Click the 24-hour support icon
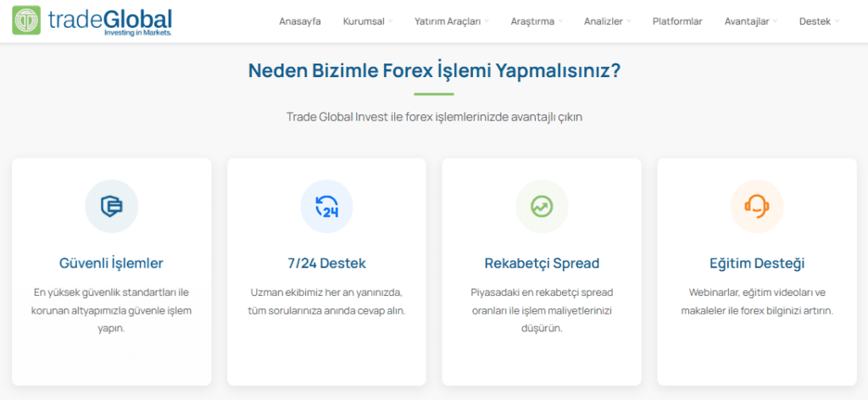Viewport: 868px width, 400px height. point(326,207)
